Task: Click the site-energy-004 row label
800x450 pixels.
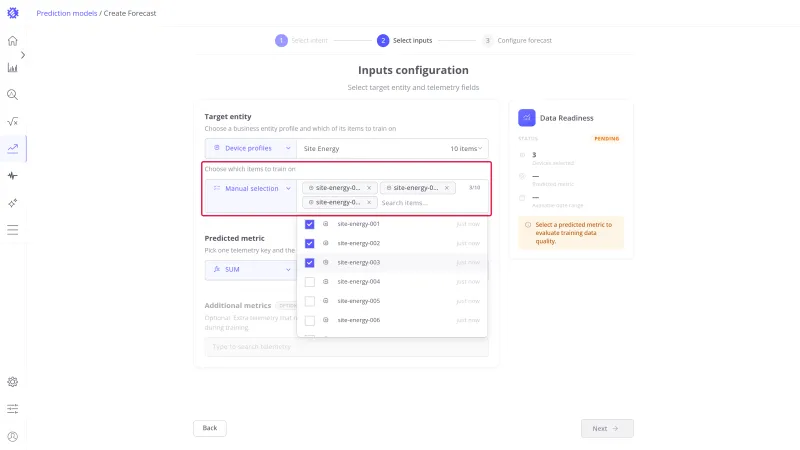Action: (359, 282)
